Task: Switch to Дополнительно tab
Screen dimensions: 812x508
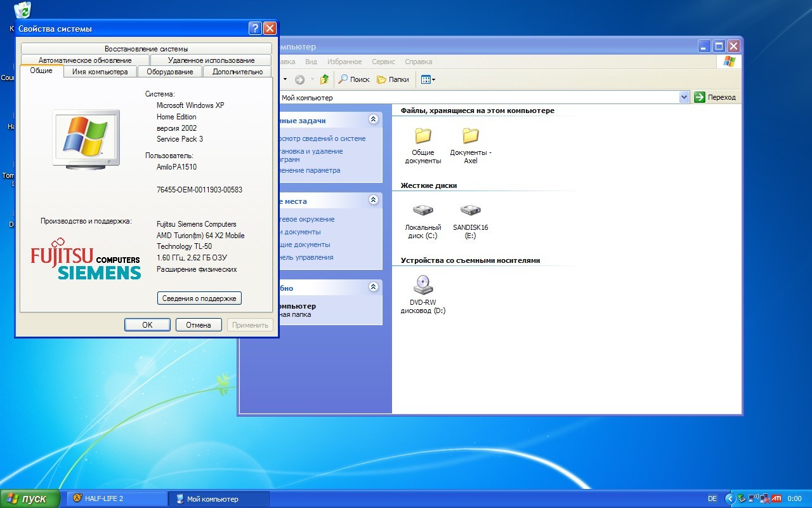Action: point(237,72)
